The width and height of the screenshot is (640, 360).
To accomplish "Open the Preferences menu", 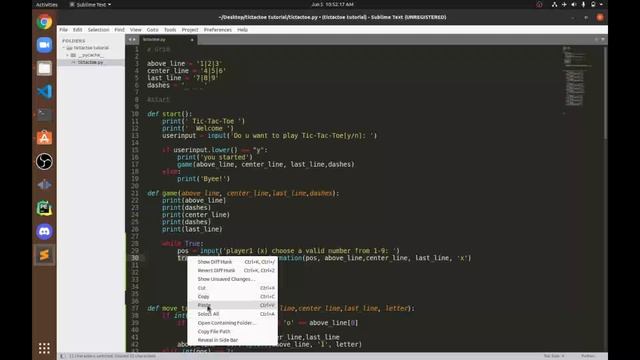I will (x=218, y=30).
